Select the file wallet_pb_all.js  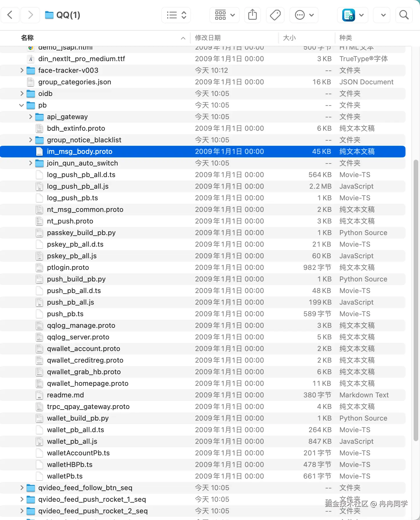tap(203, 441)
